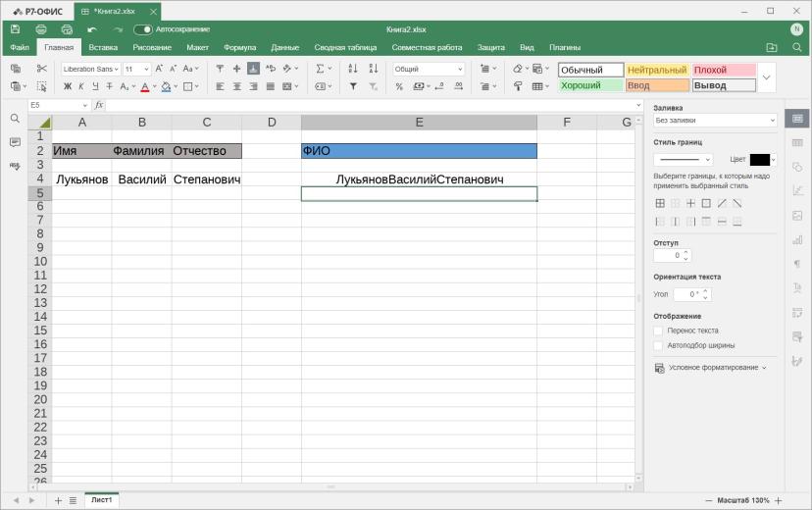812x510 pixels.
Task: Center text horizontally
Action: (x=236, y=86)
